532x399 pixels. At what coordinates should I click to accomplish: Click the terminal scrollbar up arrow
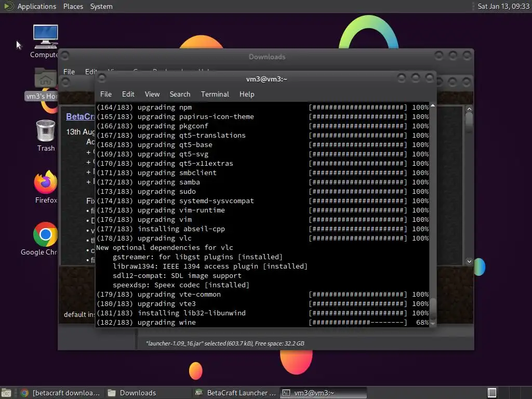tap(433, 106)
